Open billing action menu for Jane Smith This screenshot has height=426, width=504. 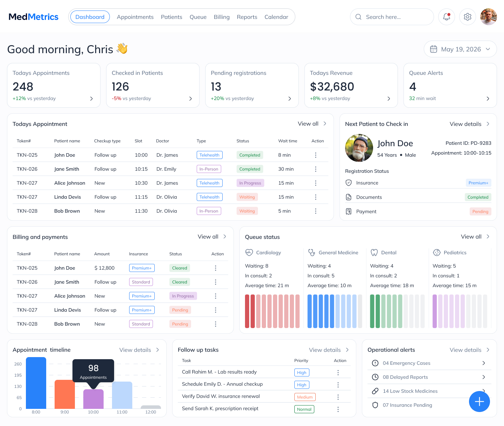point(216,282)
